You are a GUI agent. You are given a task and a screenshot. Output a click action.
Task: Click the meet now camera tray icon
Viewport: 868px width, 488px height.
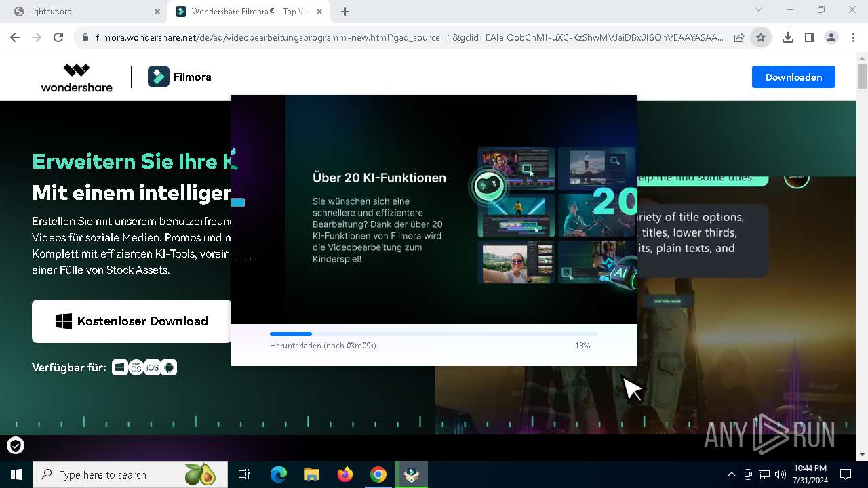coord(748,474)
